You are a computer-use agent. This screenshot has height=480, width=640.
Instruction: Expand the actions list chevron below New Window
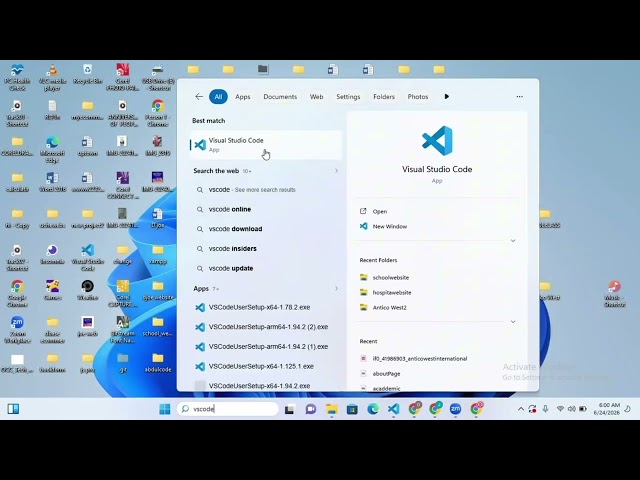pyautogui.click(x=513, y=241)
